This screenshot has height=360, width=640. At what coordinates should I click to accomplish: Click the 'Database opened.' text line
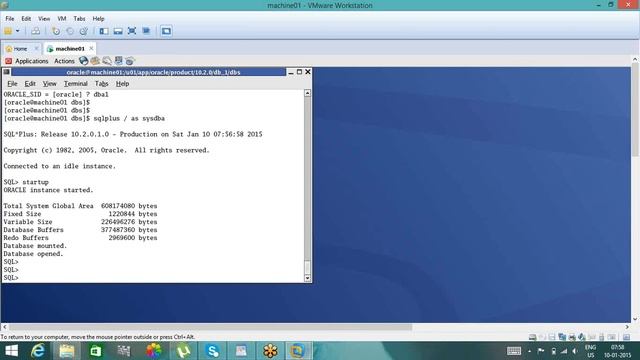point(33,254)
